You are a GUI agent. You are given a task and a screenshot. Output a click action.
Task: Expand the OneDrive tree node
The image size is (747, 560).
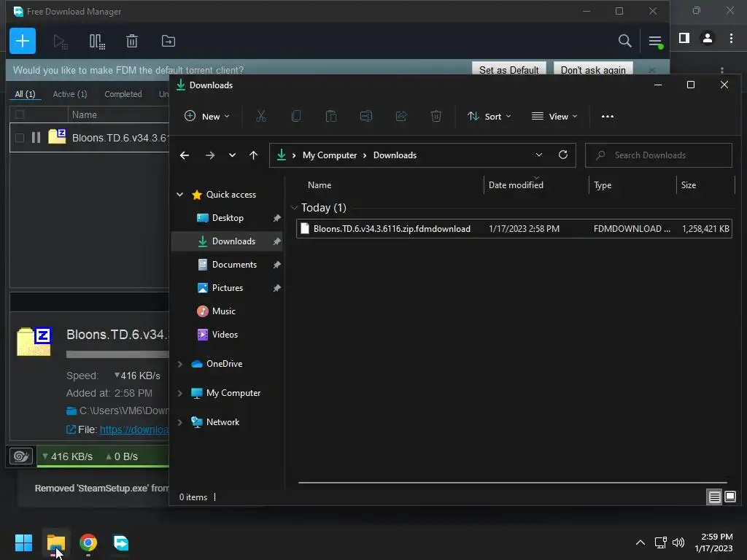click(x=180, y=364)
